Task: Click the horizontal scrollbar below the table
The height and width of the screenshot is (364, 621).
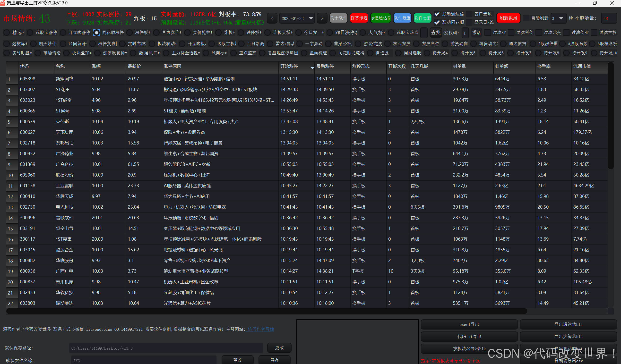Action: [266, 311]
